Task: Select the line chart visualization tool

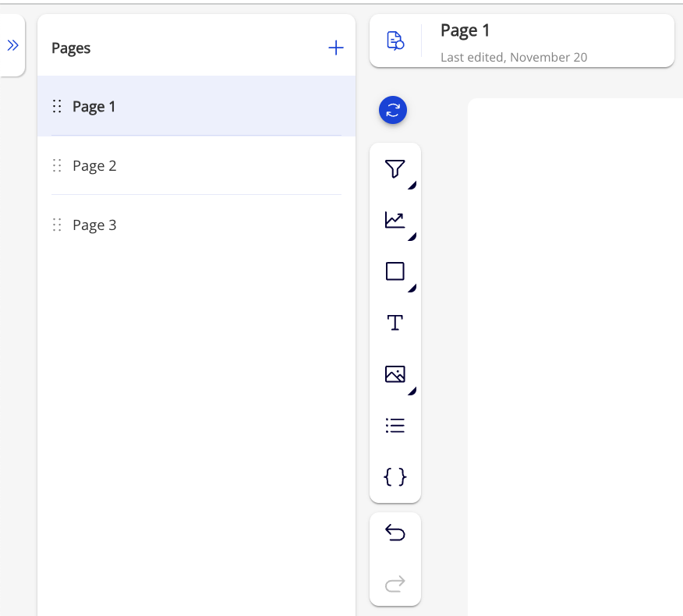Action: point(395,220)
